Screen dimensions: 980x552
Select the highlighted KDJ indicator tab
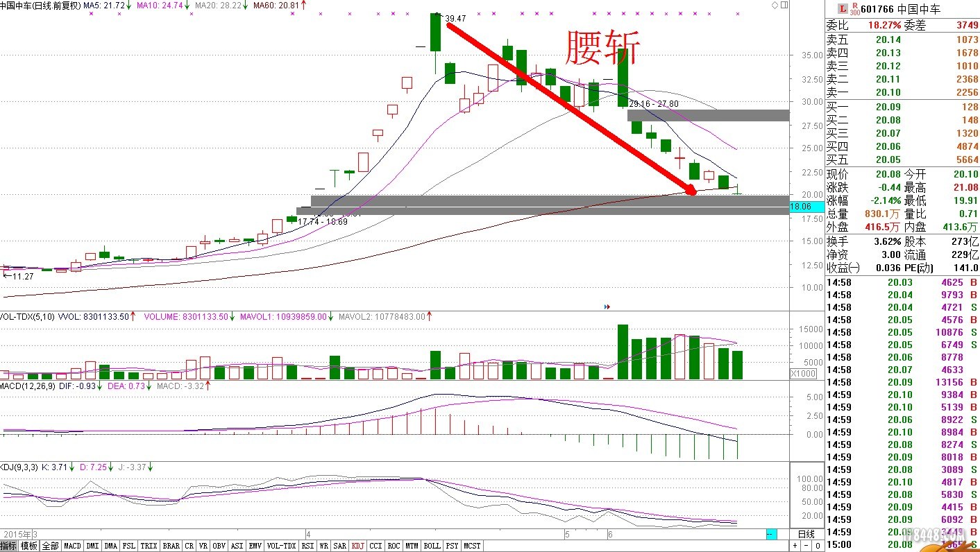[358, 546]
